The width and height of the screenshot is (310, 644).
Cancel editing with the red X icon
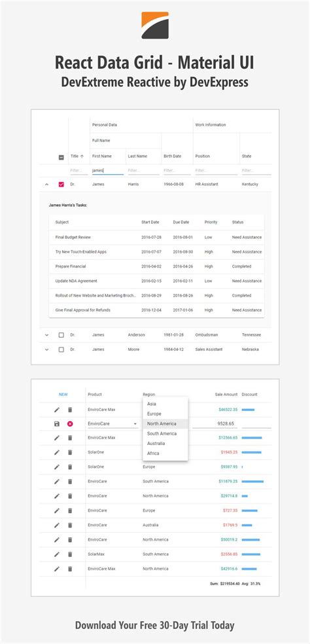tap(70, 423)
